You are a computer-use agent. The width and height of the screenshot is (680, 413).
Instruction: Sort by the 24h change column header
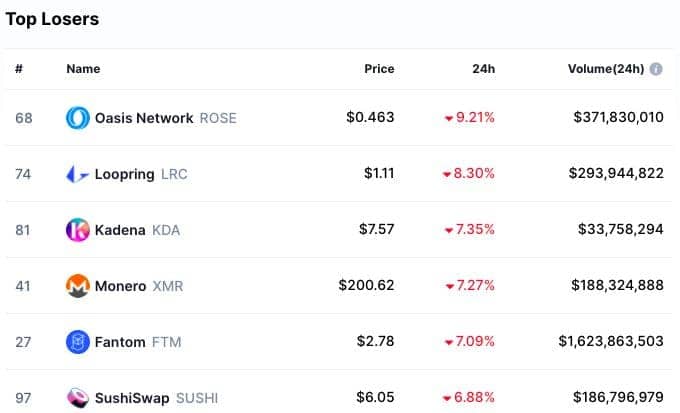point(484,69)
